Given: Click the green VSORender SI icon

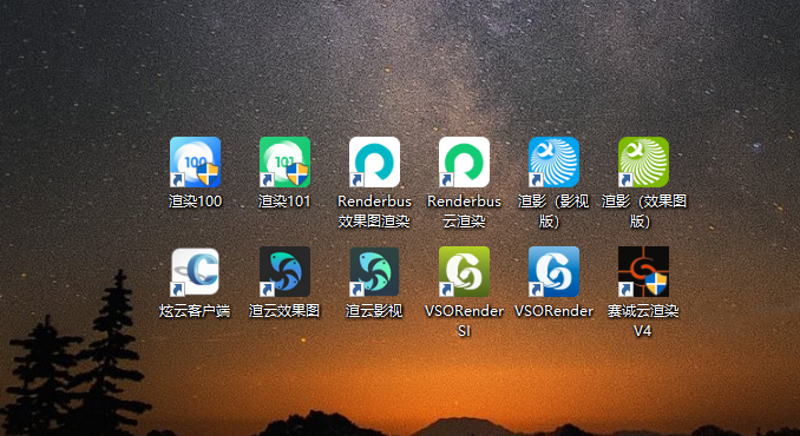Looking at the screenshot, I should pos(464,272).
